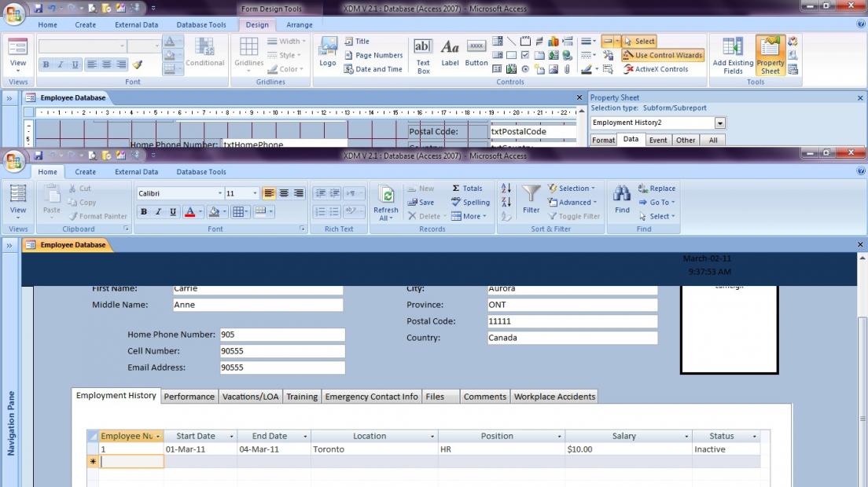Viewport: 868px width, 487px height.
Task: Set center text alignment in Form view window
Action: pos(284,193)
